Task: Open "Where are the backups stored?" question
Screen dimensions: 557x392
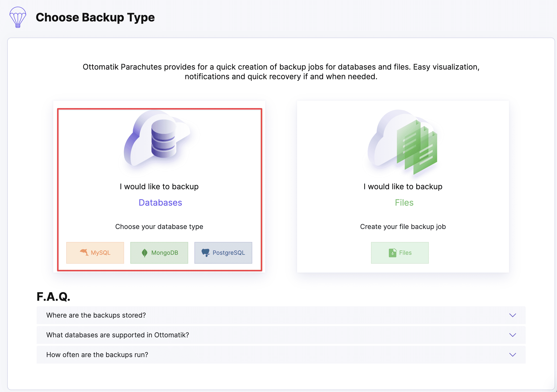Action: (96, 315)
